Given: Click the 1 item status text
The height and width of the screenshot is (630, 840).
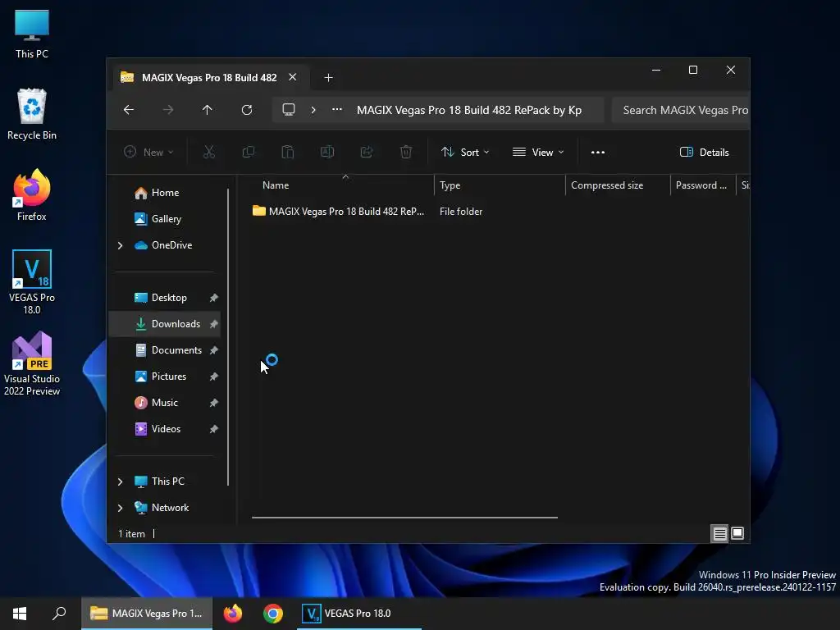Looking at the screenshot, I should pos(132,533).
